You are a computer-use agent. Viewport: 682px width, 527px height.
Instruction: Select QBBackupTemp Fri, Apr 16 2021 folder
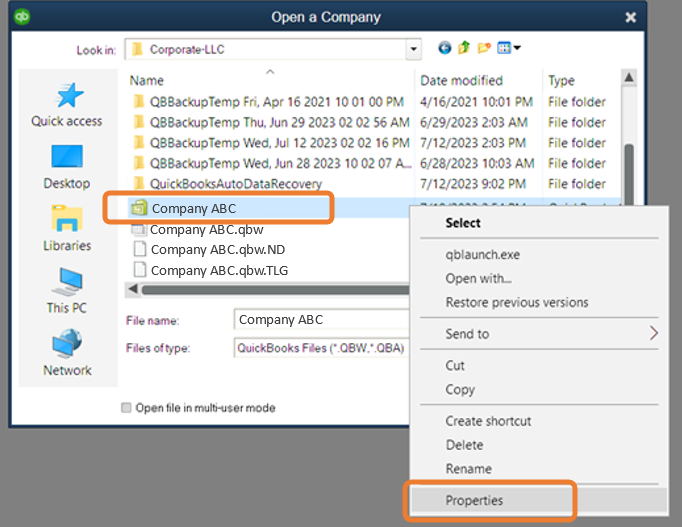click(x=268, y=102)
